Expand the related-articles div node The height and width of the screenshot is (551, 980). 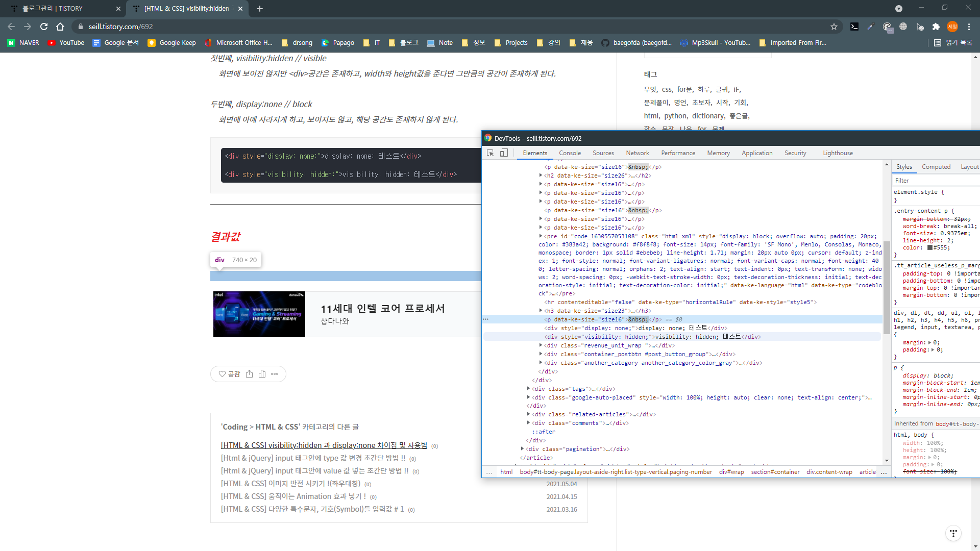point(528,414)
